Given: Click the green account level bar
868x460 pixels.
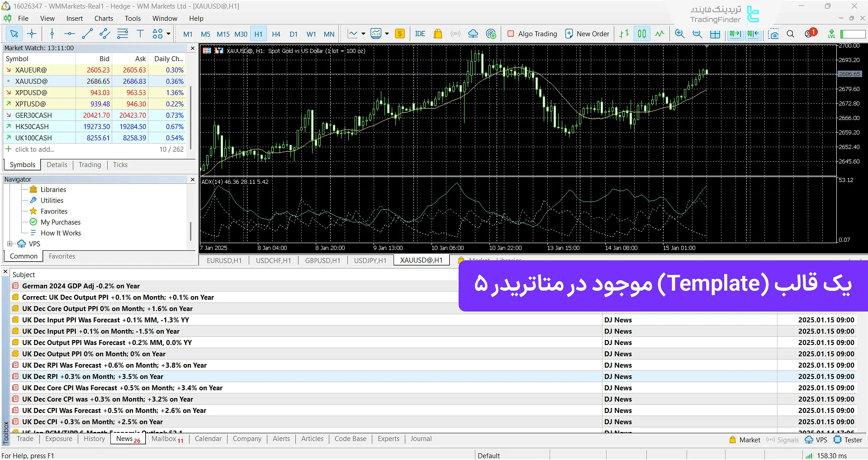Looking at the screenshot, I should (x=852, y=34).
